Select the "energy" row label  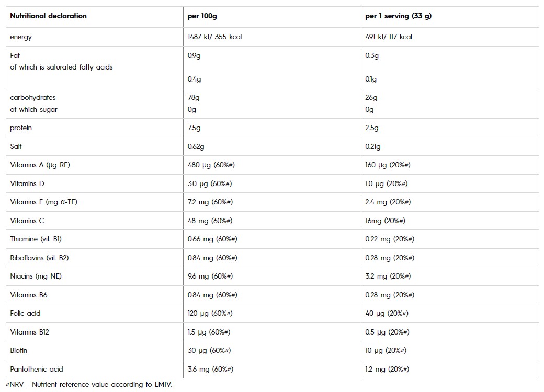(21, 37)
